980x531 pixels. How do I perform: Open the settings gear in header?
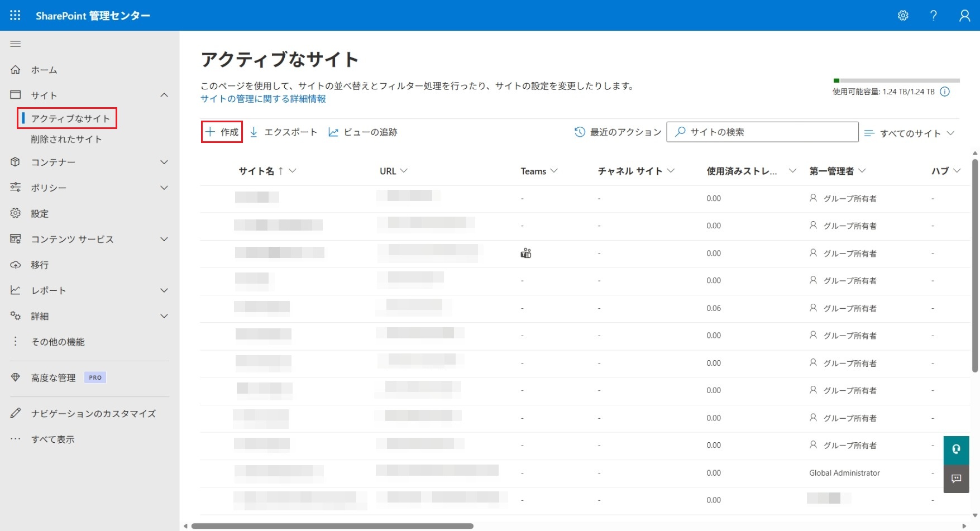pos(903,16)
